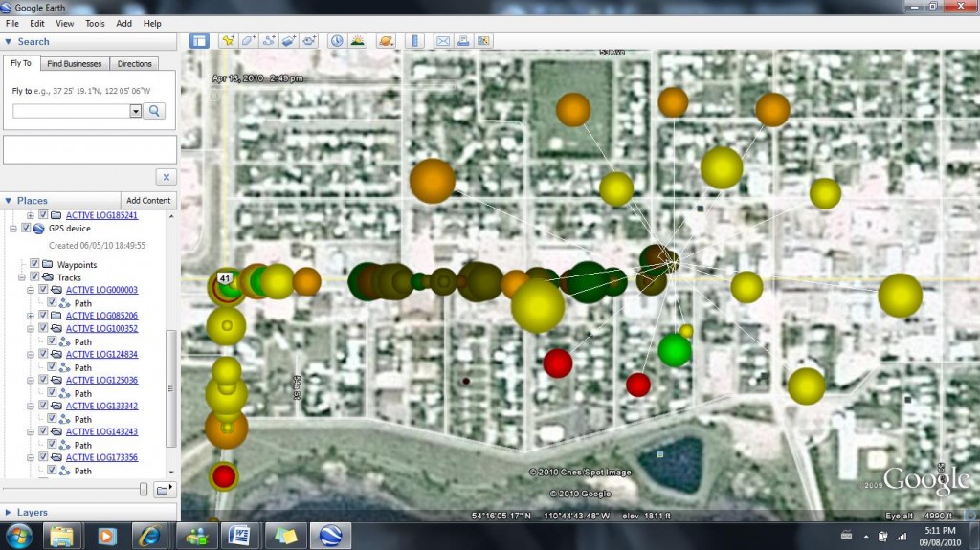Screen dimensions: 980x550
Task: Add a path using the toolbar icon
Action: (269, 41)
